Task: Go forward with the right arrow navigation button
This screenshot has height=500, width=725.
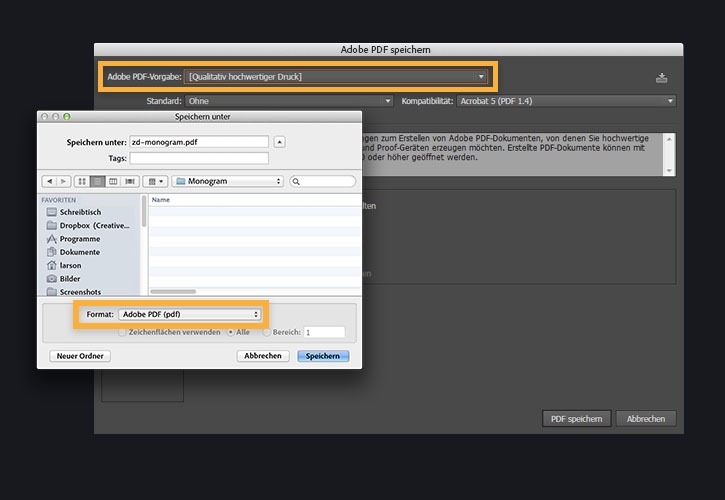Action: 63,181
